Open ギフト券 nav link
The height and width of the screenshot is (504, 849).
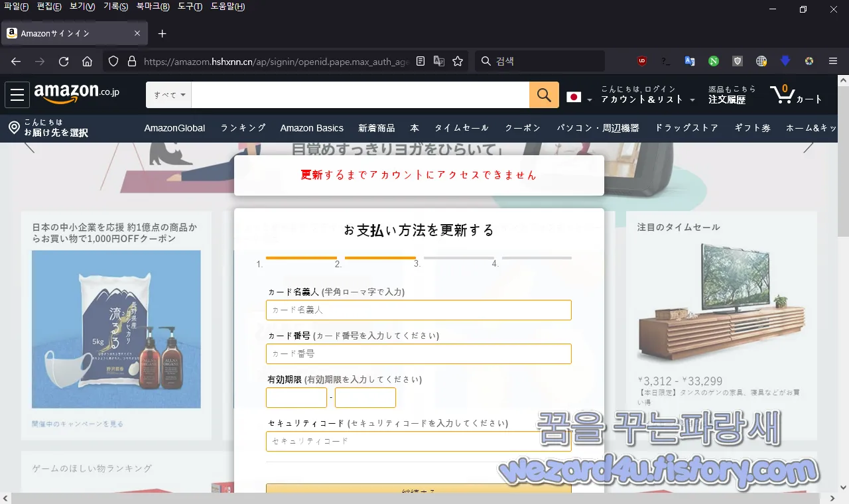[752, 128]
